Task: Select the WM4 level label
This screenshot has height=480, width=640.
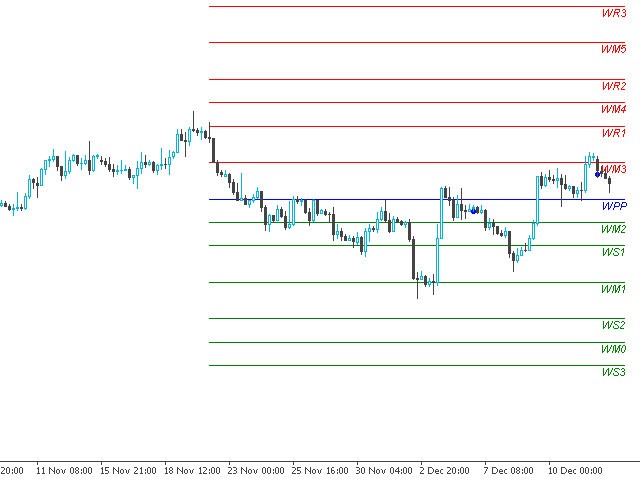Action: pyautogui.click(x=613, y=109)
